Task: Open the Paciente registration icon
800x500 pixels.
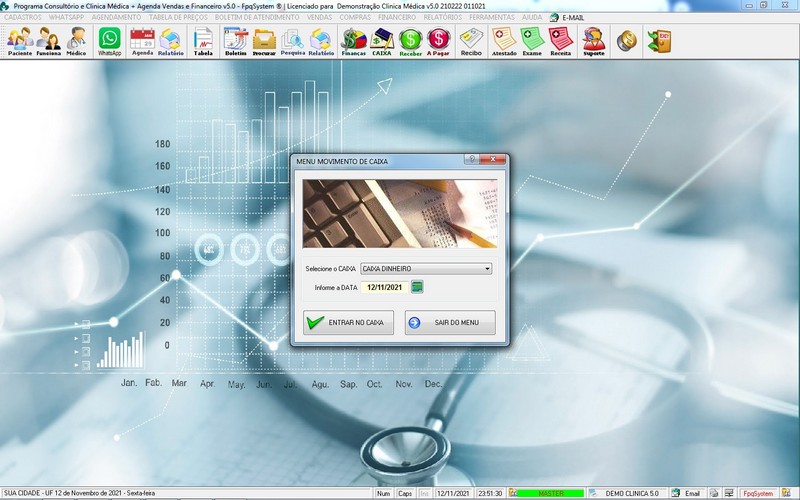Action: click(20, 41)
